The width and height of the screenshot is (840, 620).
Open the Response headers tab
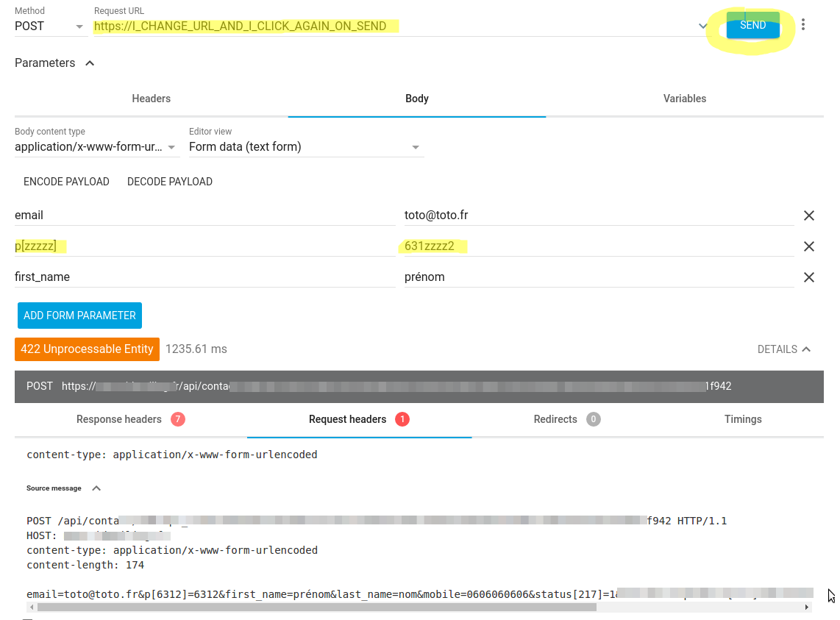coord(118,419)
